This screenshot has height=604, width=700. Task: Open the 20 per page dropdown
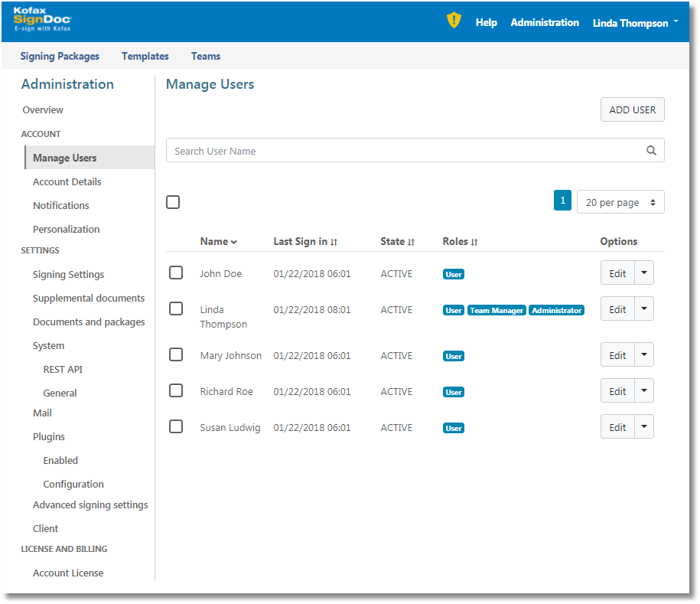(620, 202)
